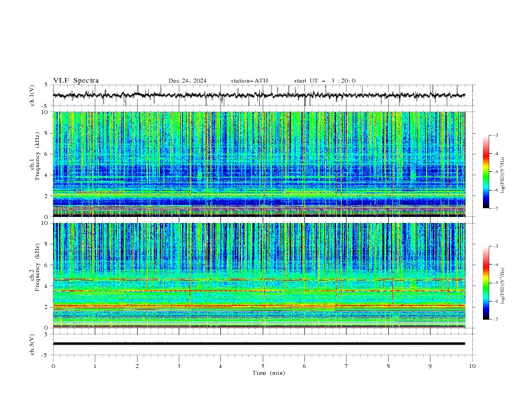Click the ch.2 color bar log(PSD) label
The image size is (532, 411).
click(x=503, y=286)
